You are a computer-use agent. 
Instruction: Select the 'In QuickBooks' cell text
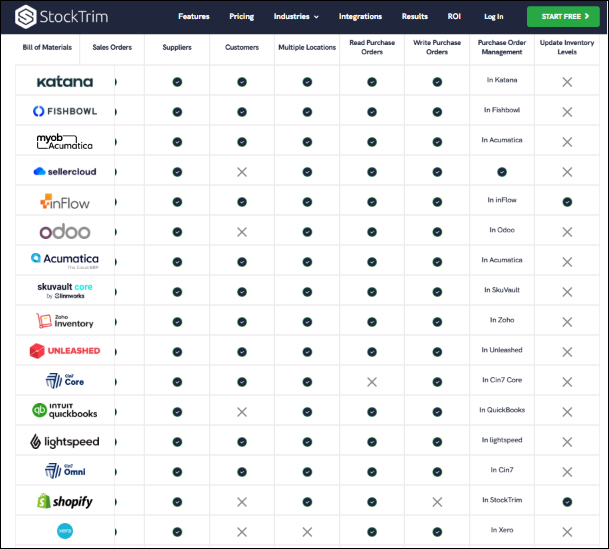click(502, 410)
